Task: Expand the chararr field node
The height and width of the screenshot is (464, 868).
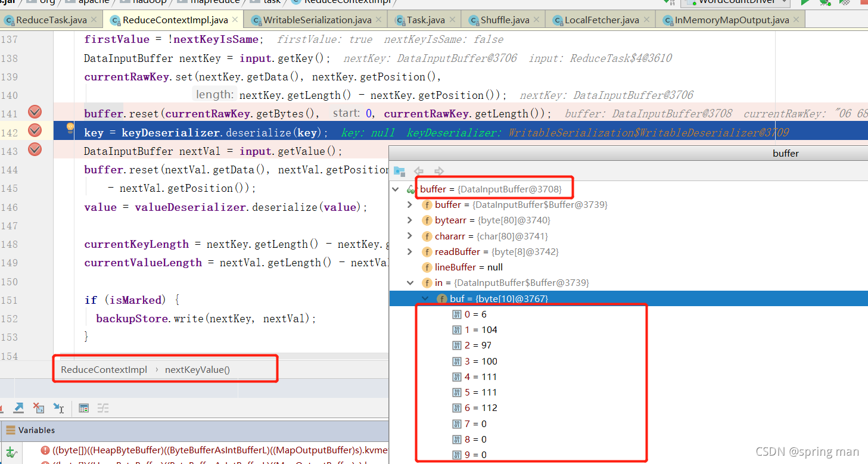Action: click(409, 236)
